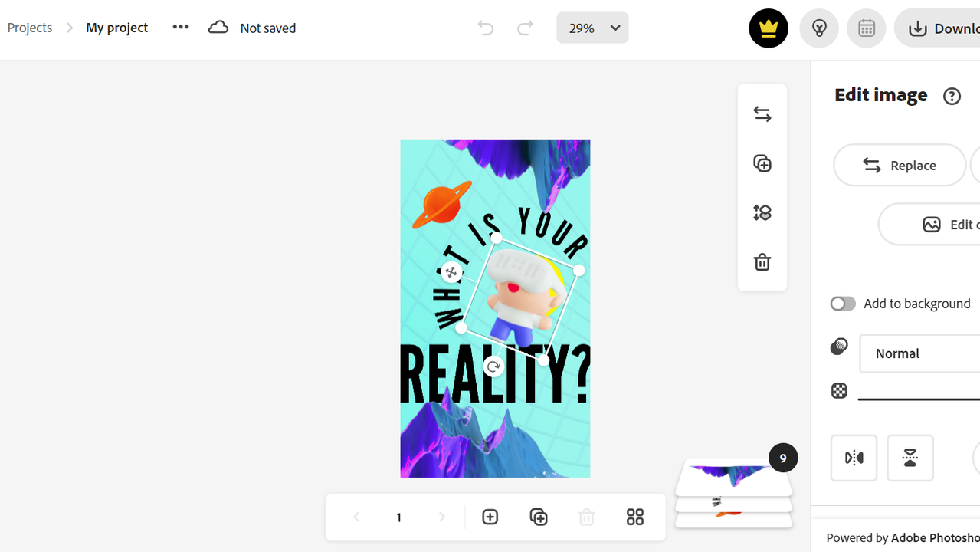Image resolution: width=980 pixels, height=552 pixels.
Task: Open the Normal blend mode dropdown
Action: (919, 353)
